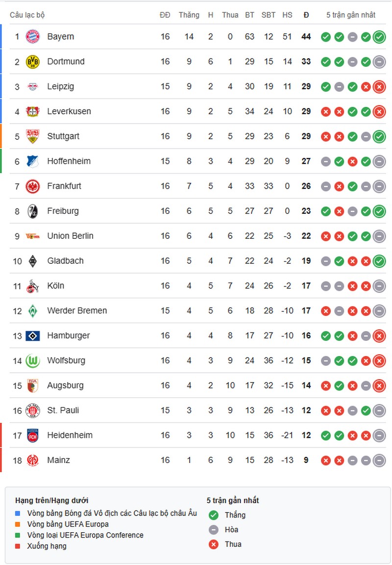
Task: Open the Stuttgart club badge
Action: pyautogui.click(x=32, y=136)
